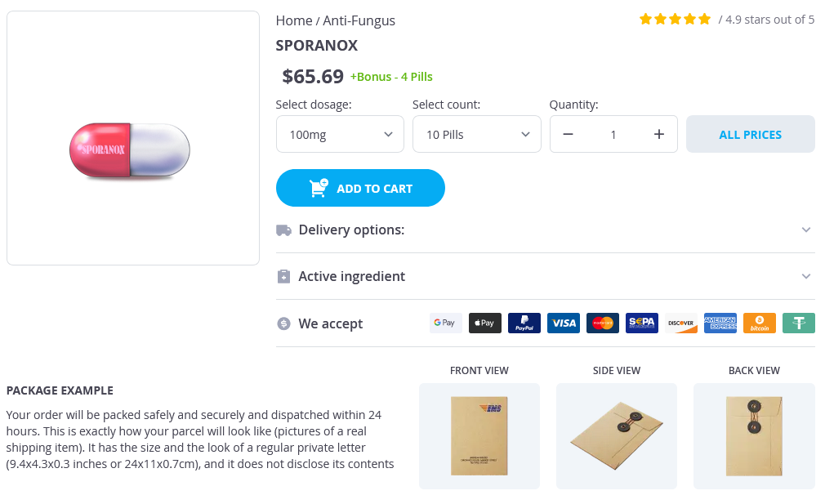Image resolution: width=825 pixels, height=504 pixels.
Task: Expand the Delivery options section
Action: 545,230
